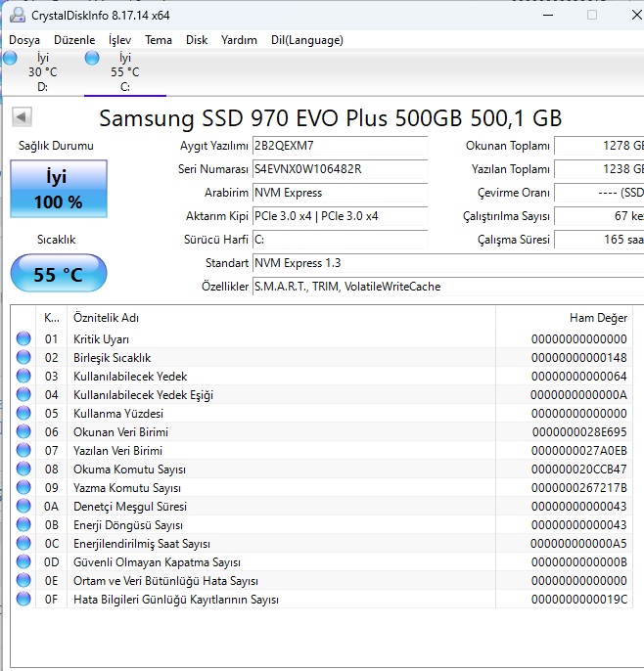Click the status orb for Güvenli Olmayan Kapatma Sayısı
Viewport: 644px width, 671px height.
(23, 561)
